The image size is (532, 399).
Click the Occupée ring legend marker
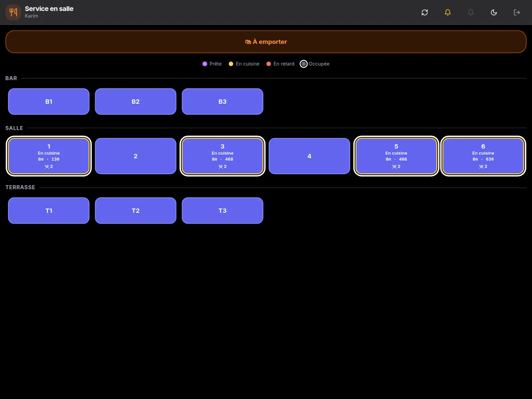304,64
